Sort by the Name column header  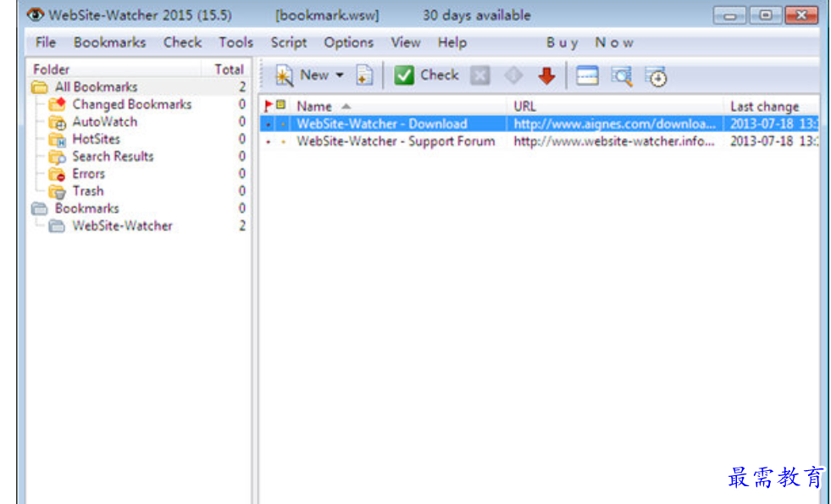tap(314, 107)
